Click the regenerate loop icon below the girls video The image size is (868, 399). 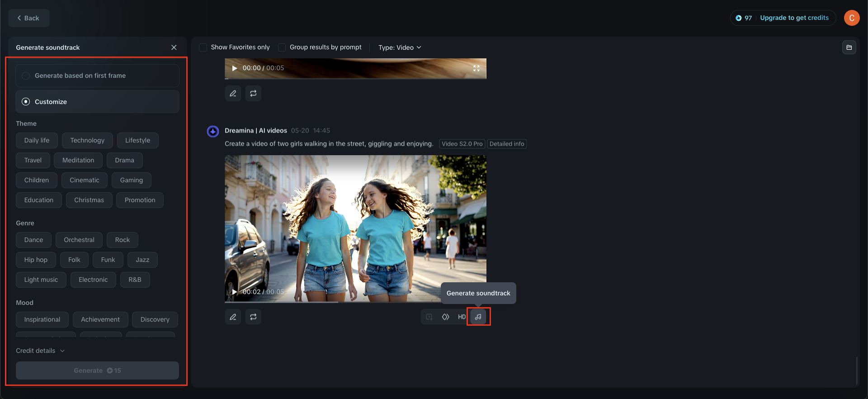pyautogui.click(x=253, y=317)
